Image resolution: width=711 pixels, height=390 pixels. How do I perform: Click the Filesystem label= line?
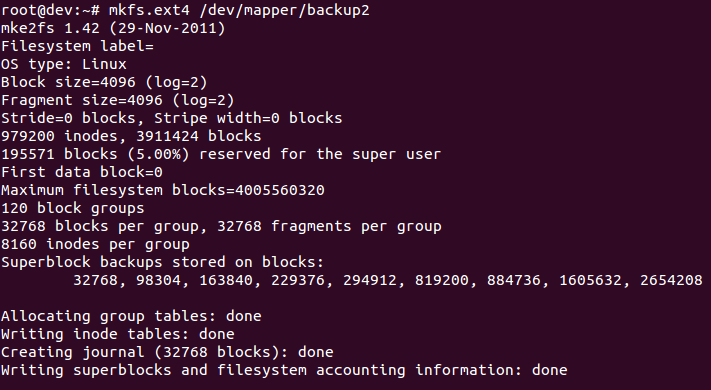[x=77, y=46]
